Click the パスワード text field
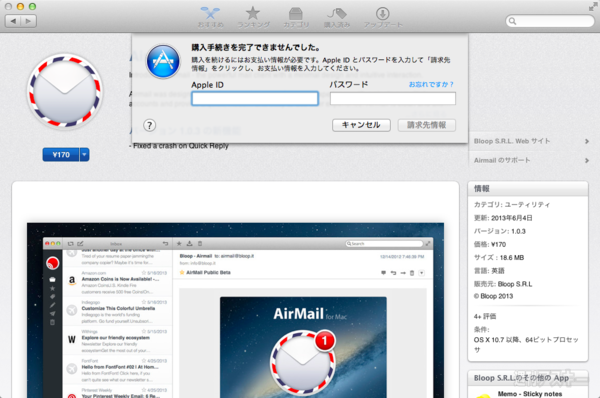 (x=393, y=99)
